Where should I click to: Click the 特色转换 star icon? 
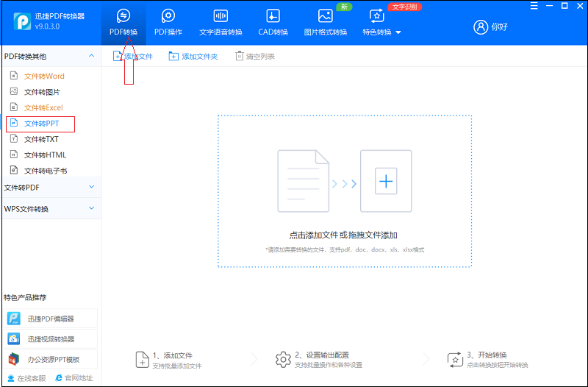click(376, 16)
